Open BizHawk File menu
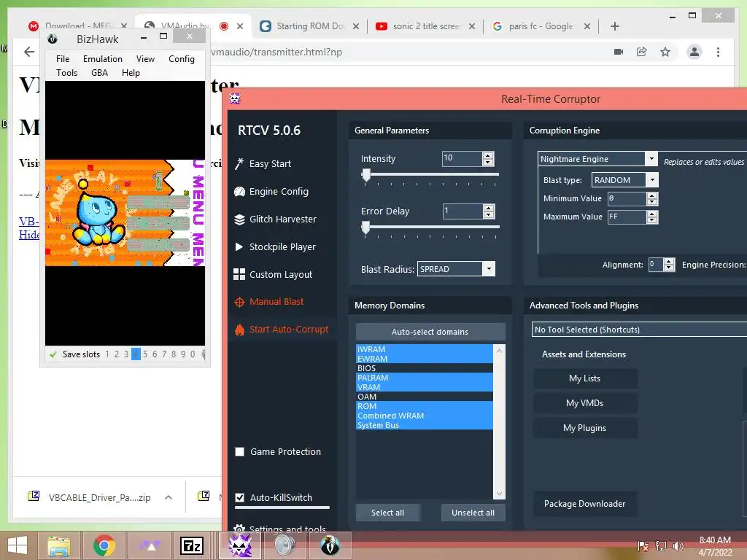Viewport: 747px width, 560px height. click(63, 59)
